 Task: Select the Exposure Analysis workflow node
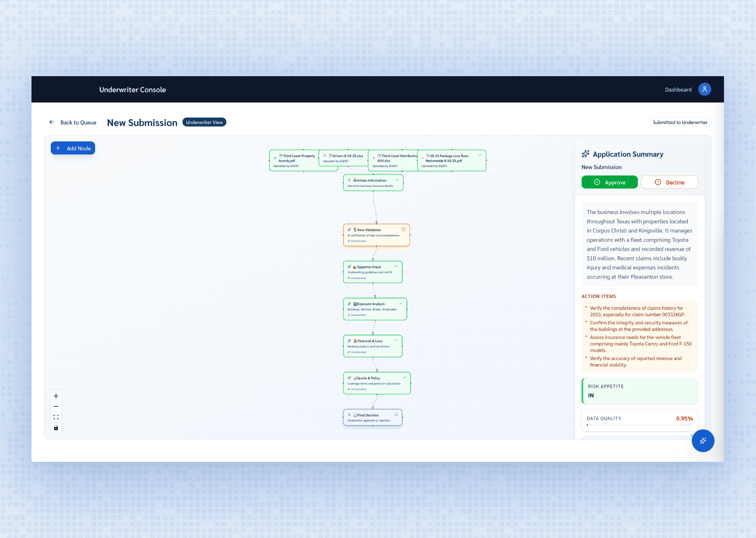(x=375, y=309)
